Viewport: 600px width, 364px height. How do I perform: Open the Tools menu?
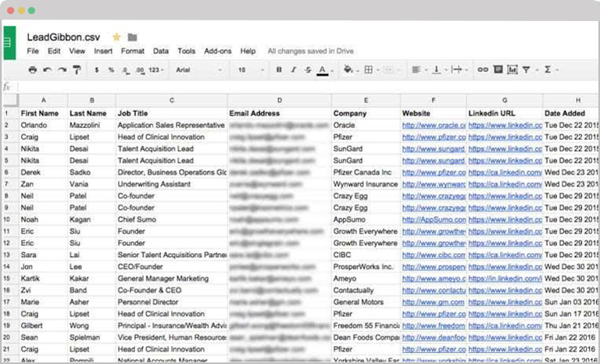[187, 51]
